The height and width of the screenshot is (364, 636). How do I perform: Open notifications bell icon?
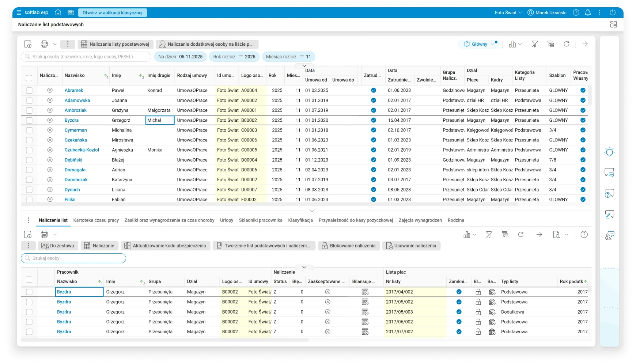pos(588,12)
